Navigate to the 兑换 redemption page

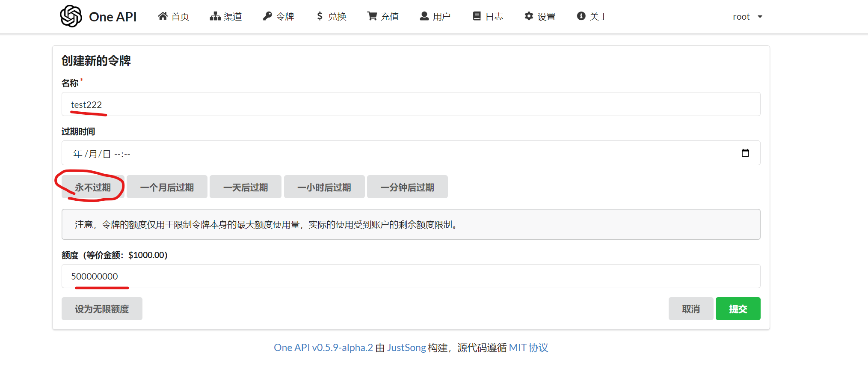click(331, 16)
